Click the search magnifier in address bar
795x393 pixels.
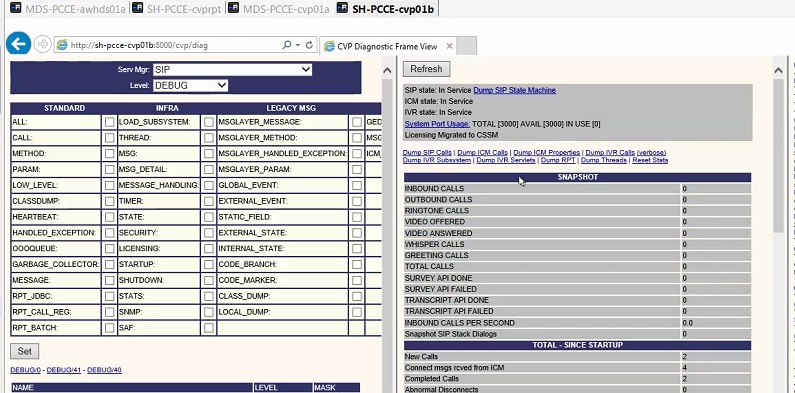click(286, 45)
